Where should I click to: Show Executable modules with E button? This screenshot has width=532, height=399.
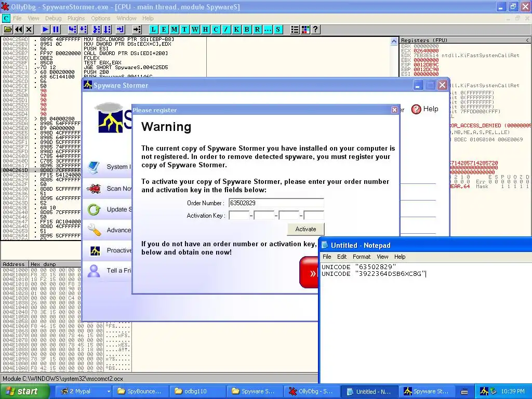point(164,30)
